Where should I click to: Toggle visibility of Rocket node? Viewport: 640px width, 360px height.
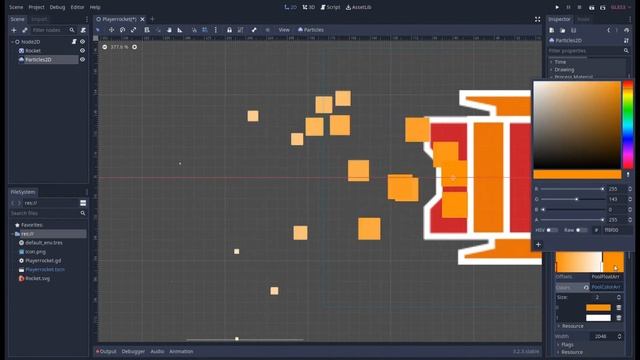click(x=82, y=51)
